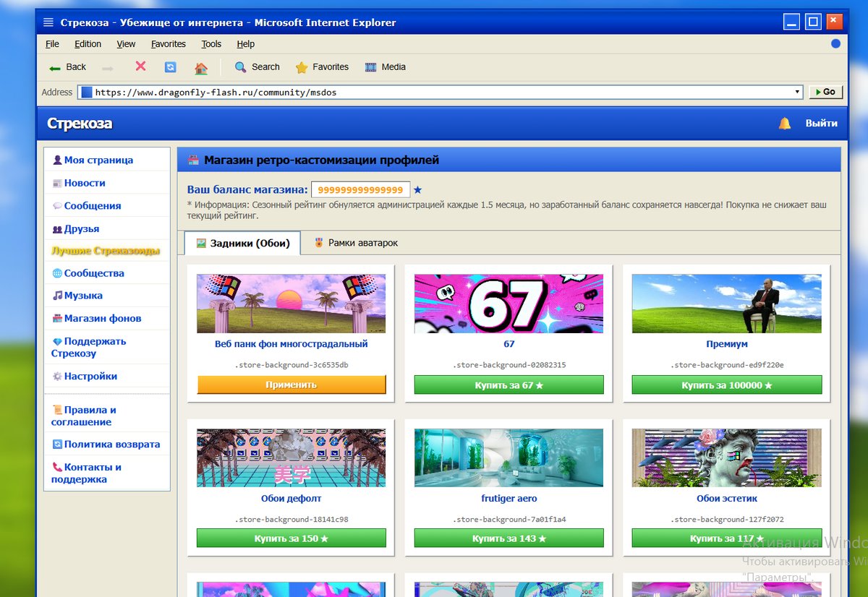Image resolution: width=868 pixels, height=597 pixels.
Task: Open Сообщества in the sidebar
Action: [88, 273]
